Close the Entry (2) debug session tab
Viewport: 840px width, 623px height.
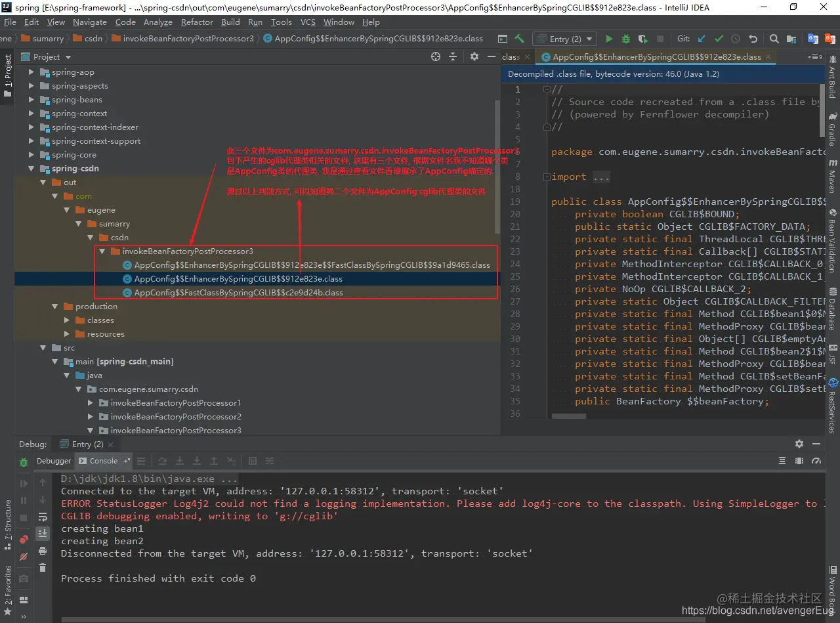(109, 444)
